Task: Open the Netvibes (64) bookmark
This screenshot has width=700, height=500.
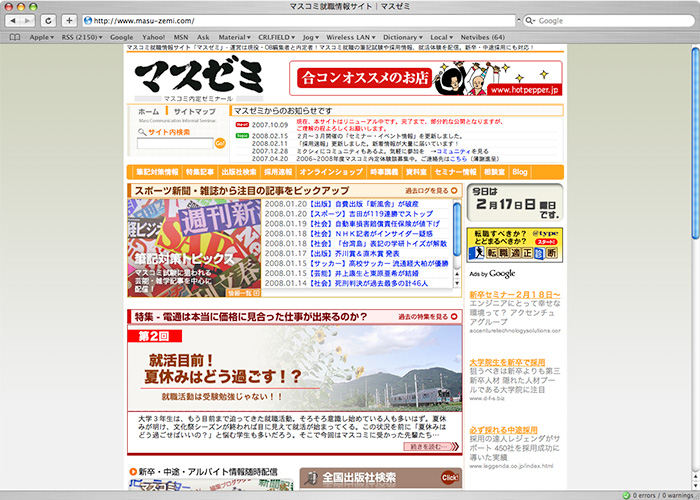Action: click(483, 38)
